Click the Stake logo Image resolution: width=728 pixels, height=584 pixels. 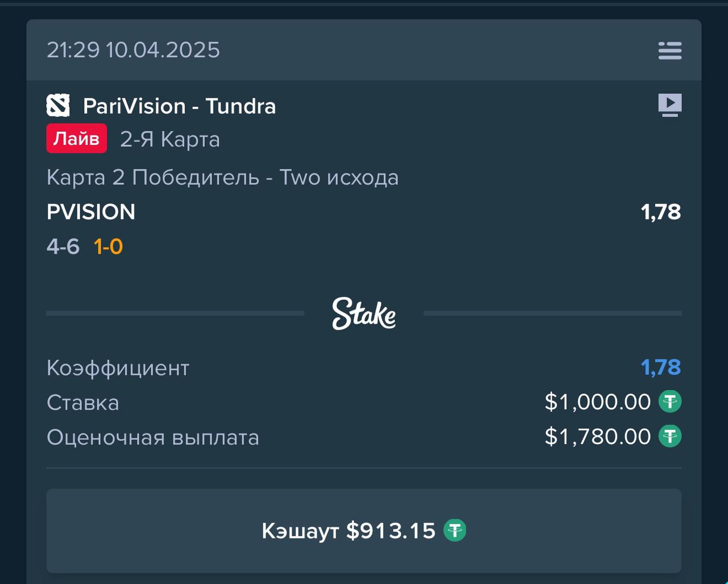(x=364, y=313)
